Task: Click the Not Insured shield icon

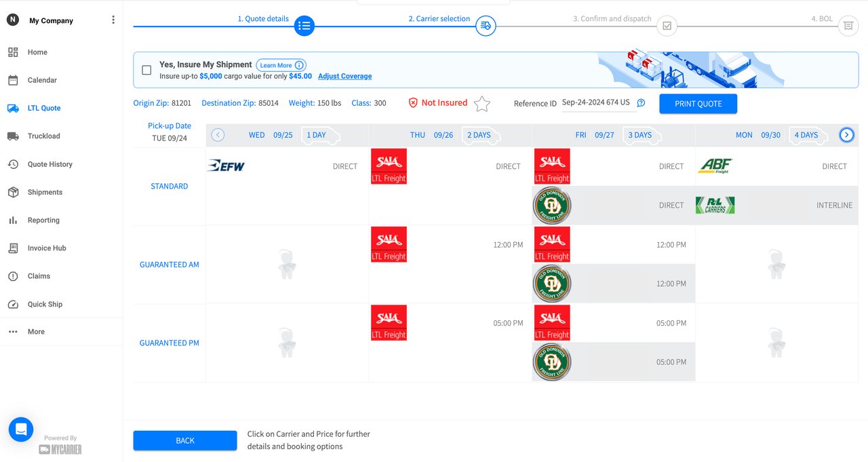Action: tap(413, 102)
